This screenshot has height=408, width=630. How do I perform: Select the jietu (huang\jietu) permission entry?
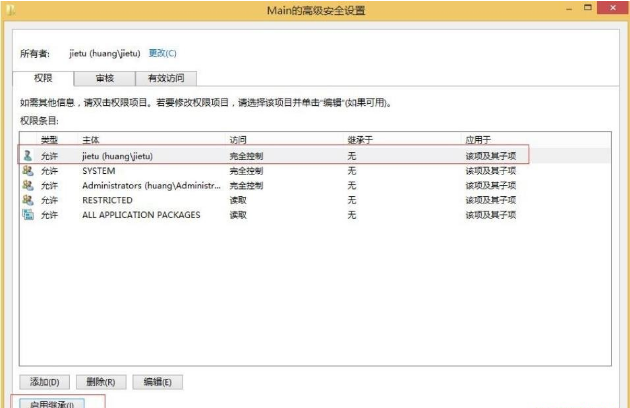(x=315, y=156)
